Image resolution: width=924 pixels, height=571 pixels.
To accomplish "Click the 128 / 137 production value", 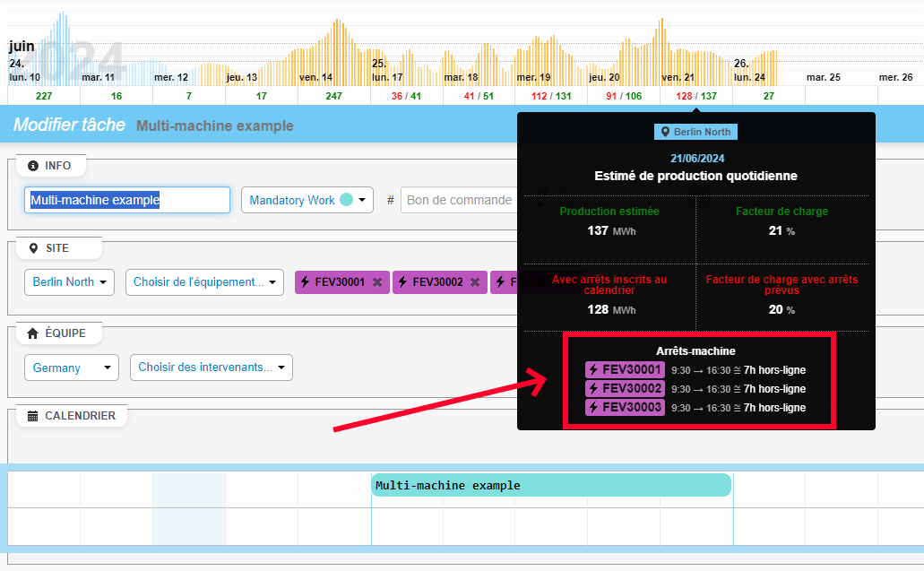I will coord(695,96).
